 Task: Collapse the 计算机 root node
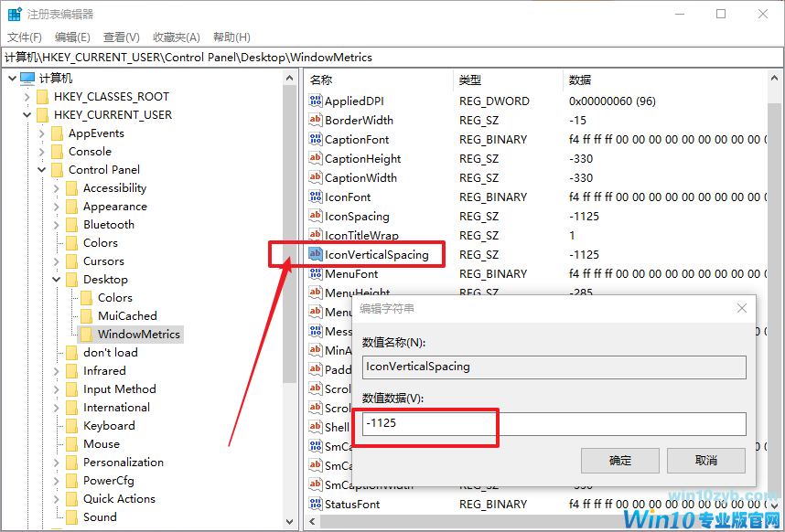(13, 79)
